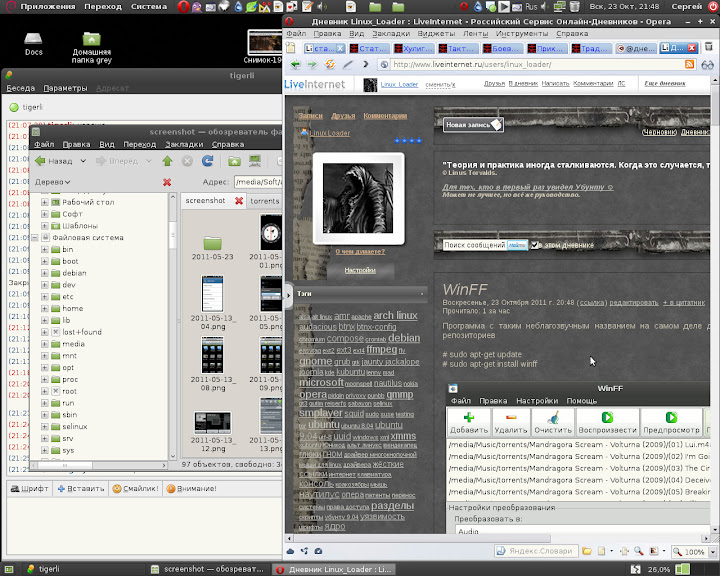Close the last Opera tab
The height and width of the screenshot is (576, 720).
coord(692,48)
